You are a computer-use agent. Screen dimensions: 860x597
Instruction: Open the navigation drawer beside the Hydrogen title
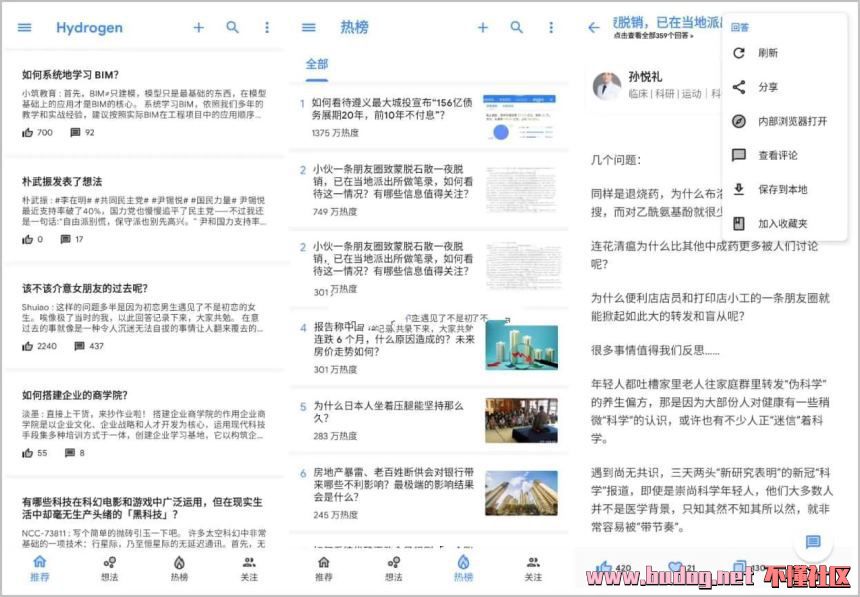(x=24, y=28)
